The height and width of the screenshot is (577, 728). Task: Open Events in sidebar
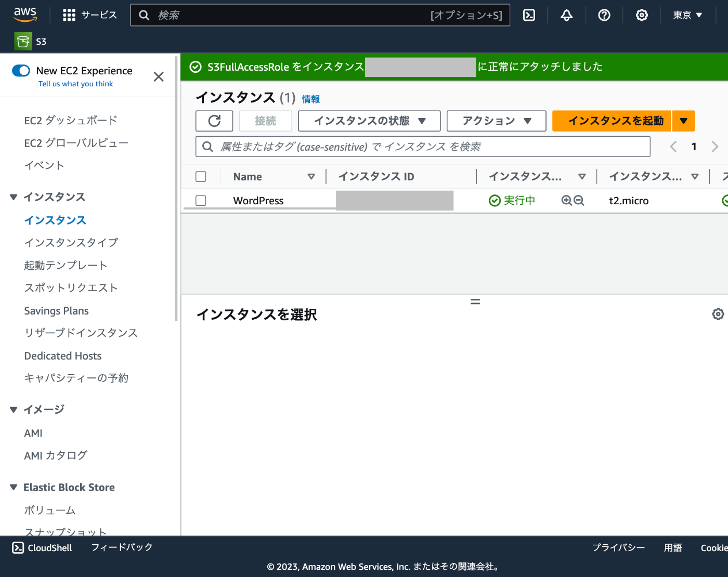click(x=44, y=165)
